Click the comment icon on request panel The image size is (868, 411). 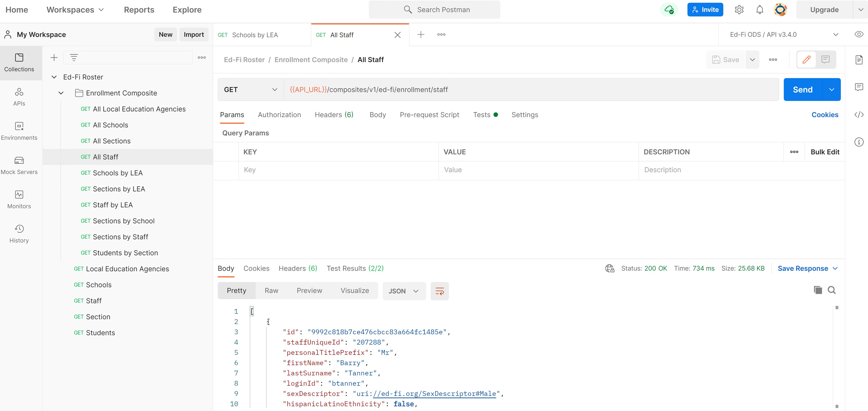point(826,59)
